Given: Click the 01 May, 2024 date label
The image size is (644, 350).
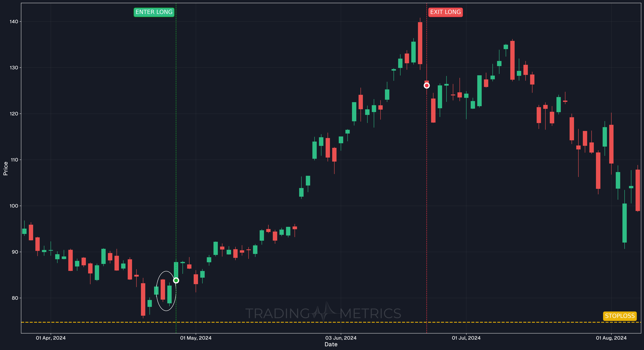Looking at the screenshot, I should (x=196, y=338).
